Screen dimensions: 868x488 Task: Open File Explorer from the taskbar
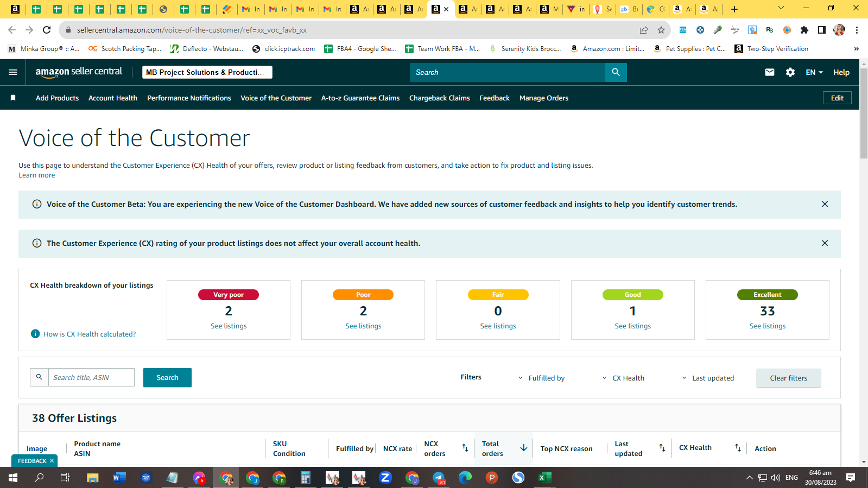point(93,478)
